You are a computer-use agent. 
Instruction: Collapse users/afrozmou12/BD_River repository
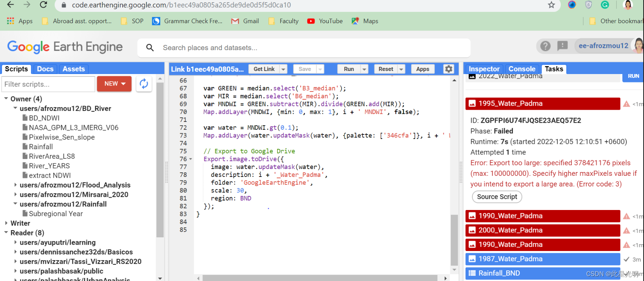[x=15, y=108]
